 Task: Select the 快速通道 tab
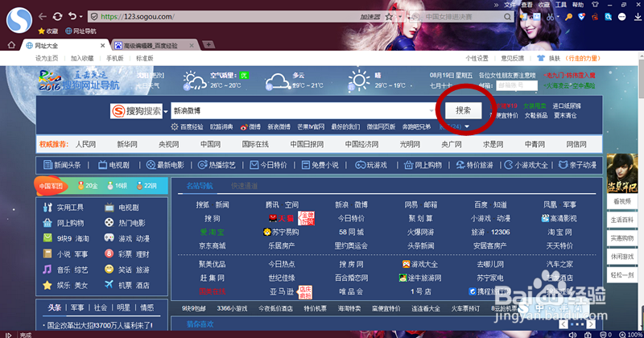(244, 186)
